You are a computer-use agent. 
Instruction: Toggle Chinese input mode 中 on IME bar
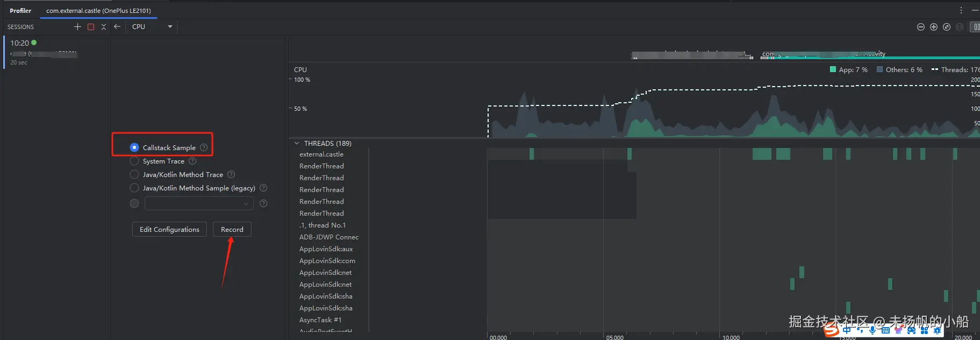tap(847, 330)
